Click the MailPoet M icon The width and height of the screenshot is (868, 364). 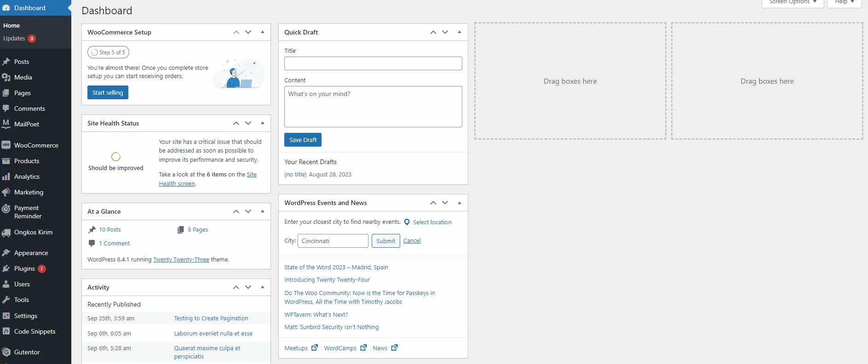[6, 124]
